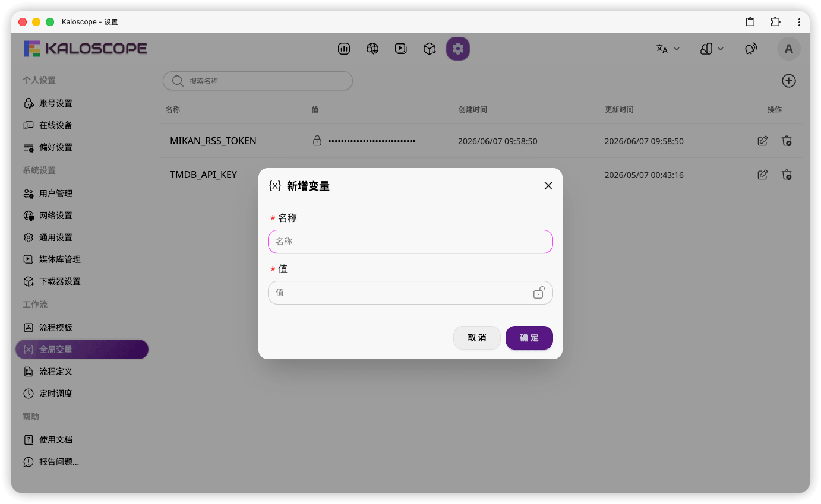Screen dimensions: 821x504
Task: Open 报告问题... link in sidebar
Action: click(x=82, y=462)
